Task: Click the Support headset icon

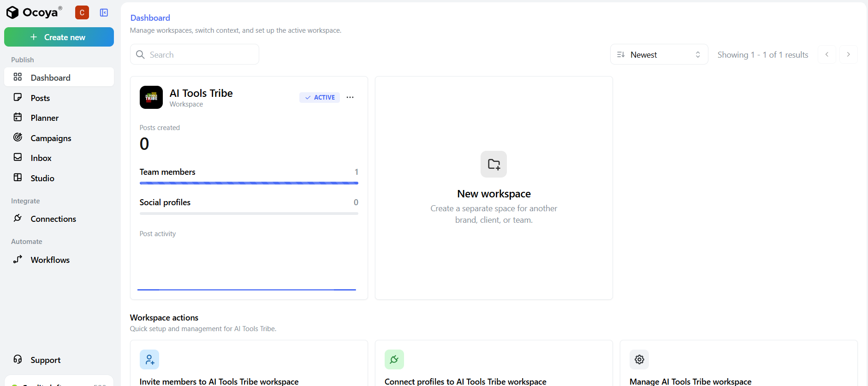Action: click(18, 359)
